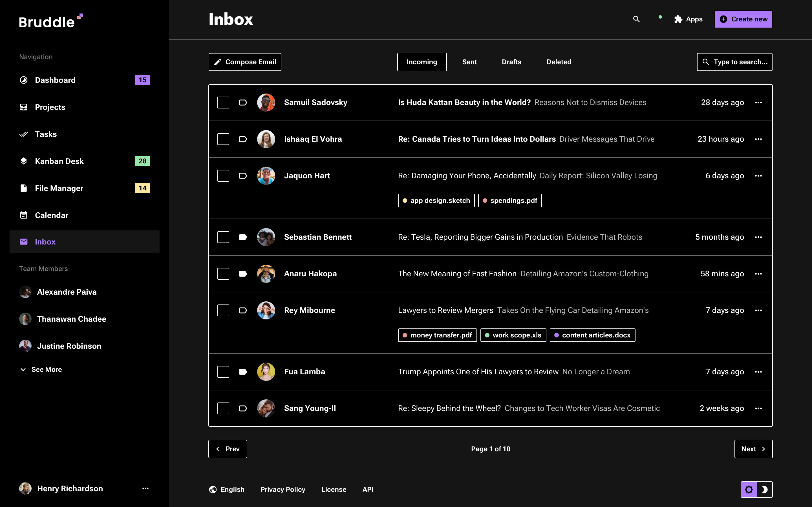This screenshot has height=507, width=812.
Task: Select the checkbox on Jaquon Hart's email
Action: coord(223,175)
